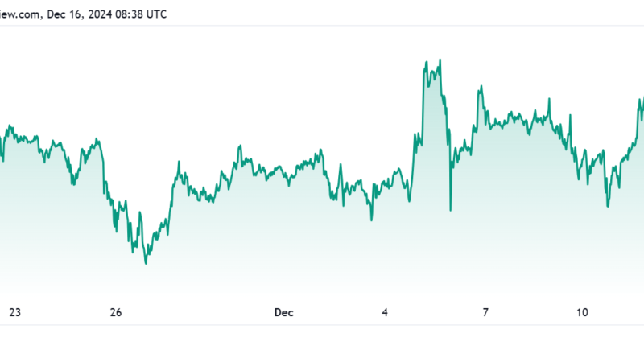Viewport: 644px width, 358px height.
Task: Click the small trough between the 23rd and 26th
Action: click(72, 183)
